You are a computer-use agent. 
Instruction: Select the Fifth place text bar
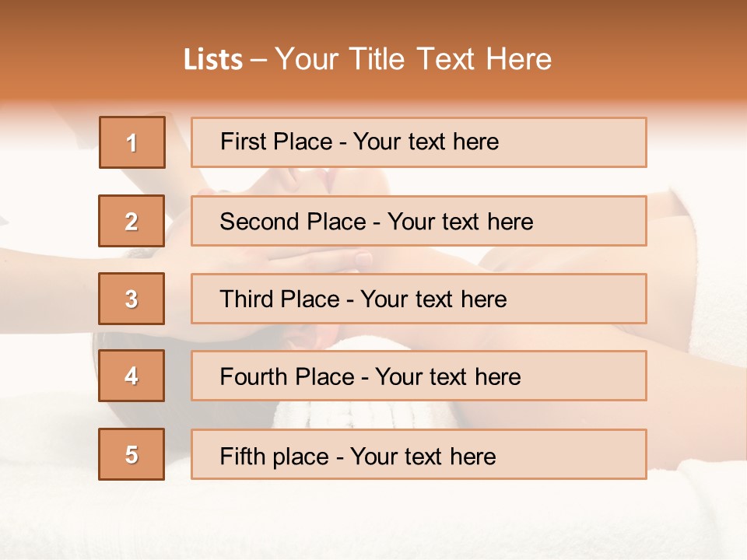[419, 453]
